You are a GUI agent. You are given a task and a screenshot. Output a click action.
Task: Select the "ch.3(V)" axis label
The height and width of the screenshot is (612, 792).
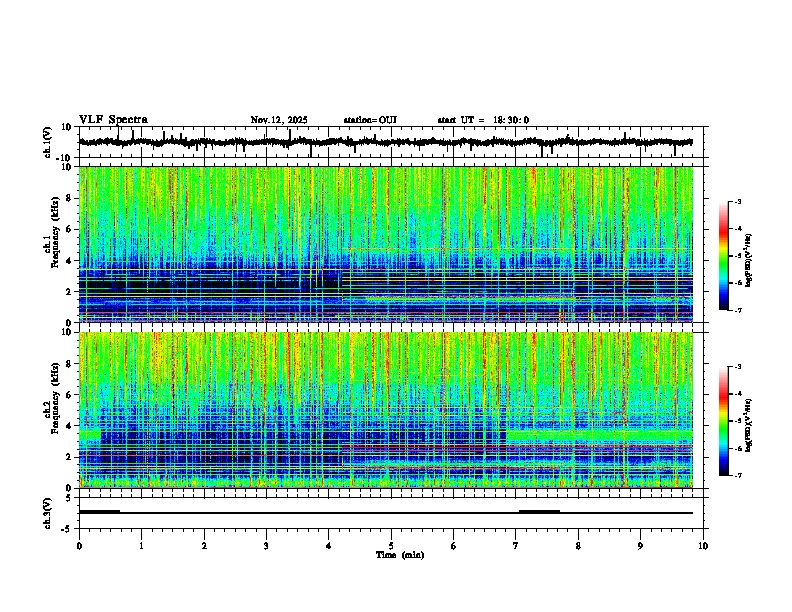click(x=48, y=513)
